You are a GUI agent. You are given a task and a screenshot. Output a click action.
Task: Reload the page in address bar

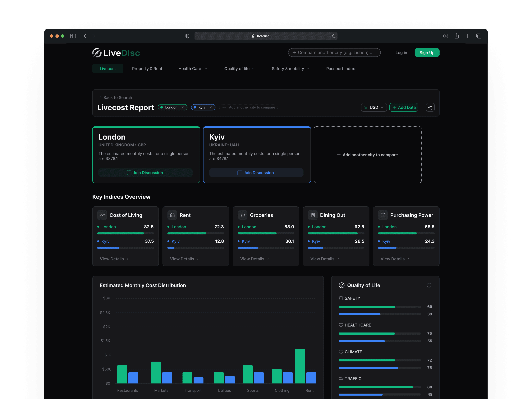pos(333,36)
